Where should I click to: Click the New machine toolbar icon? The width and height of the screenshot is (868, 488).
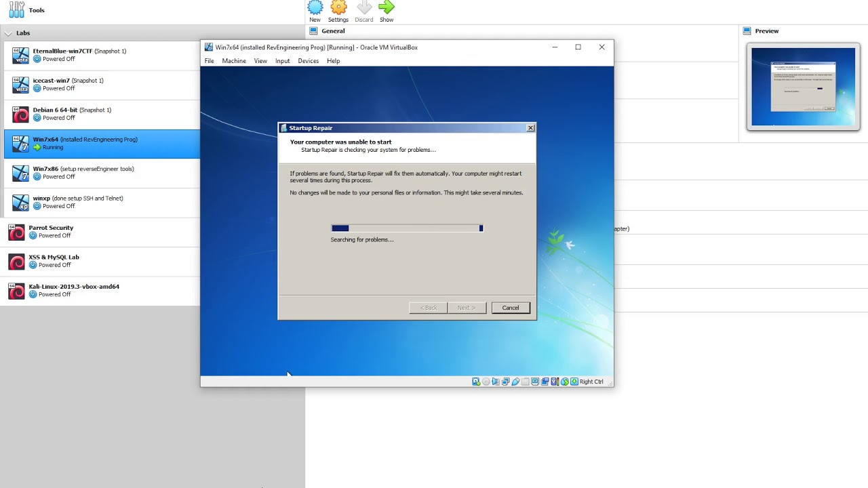315,7
